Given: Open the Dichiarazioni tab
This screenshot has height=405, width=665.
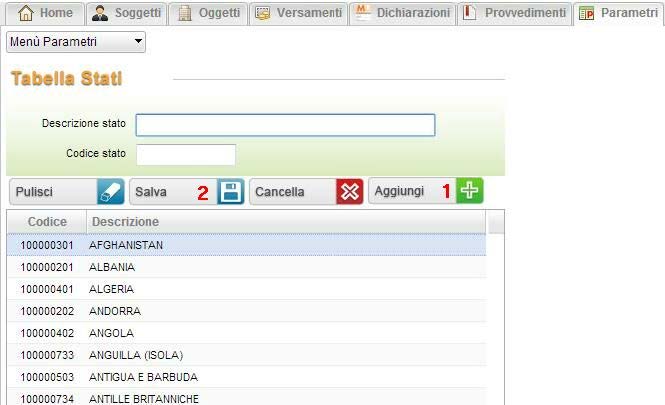Looking at the screenshot, I should coord(403,13).
